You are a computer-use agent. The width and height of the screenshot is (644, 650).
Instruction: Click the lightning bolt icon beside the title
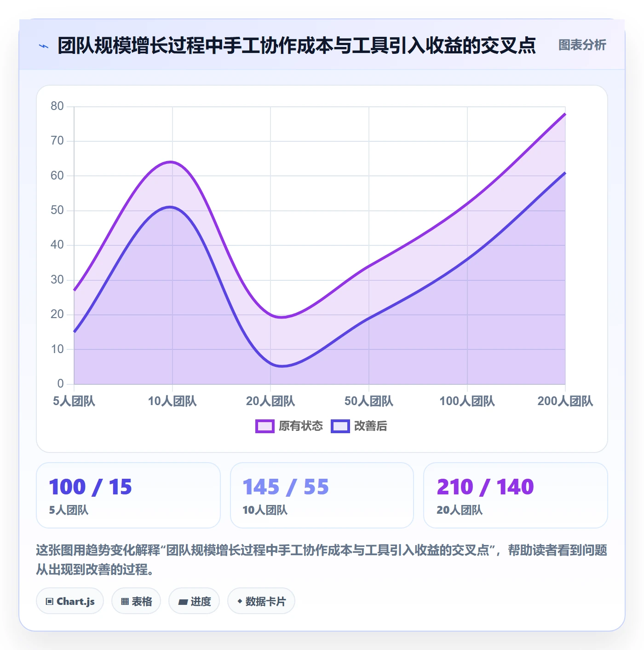click(x=44, y=46)
